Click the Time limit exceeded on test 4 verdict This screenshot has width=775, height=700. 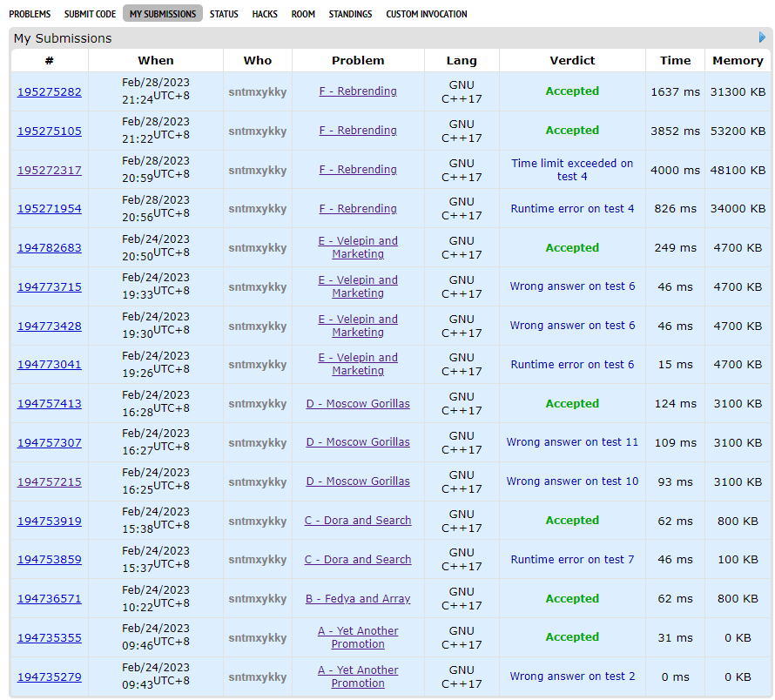point(572,170)
